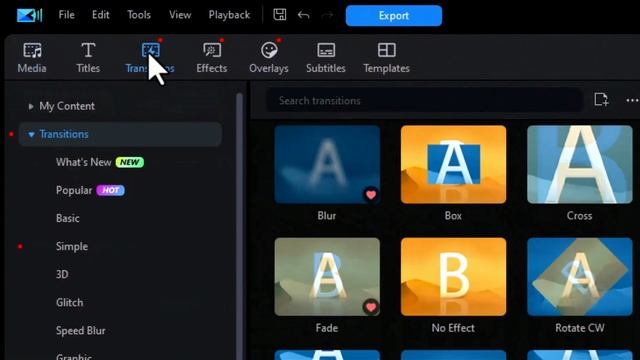Select the Speed Blur category
The width and height of the screenshot is (640, 360).
click(x=80, y=331)
